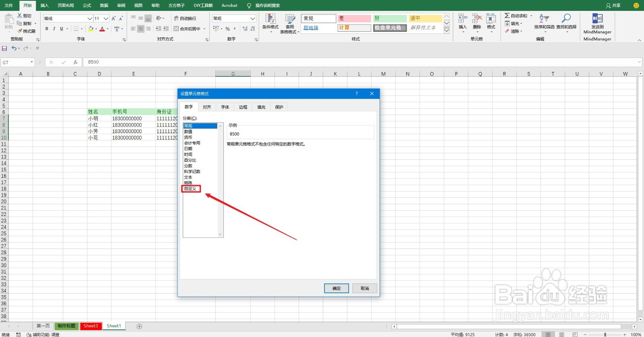Expand the cell styles gallery
Image resolution: width=644 pixels, height=337 pixels.
coord(447,31)
